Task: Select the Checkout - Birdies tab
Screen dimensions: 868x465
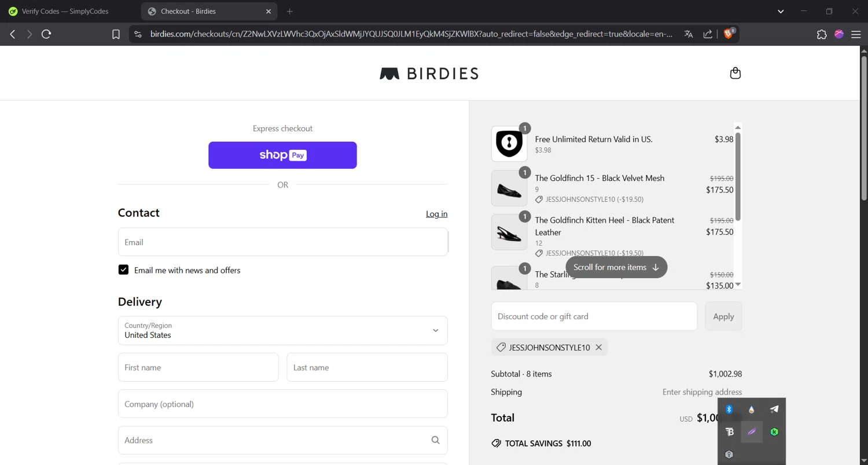Action: pos(208,11)
